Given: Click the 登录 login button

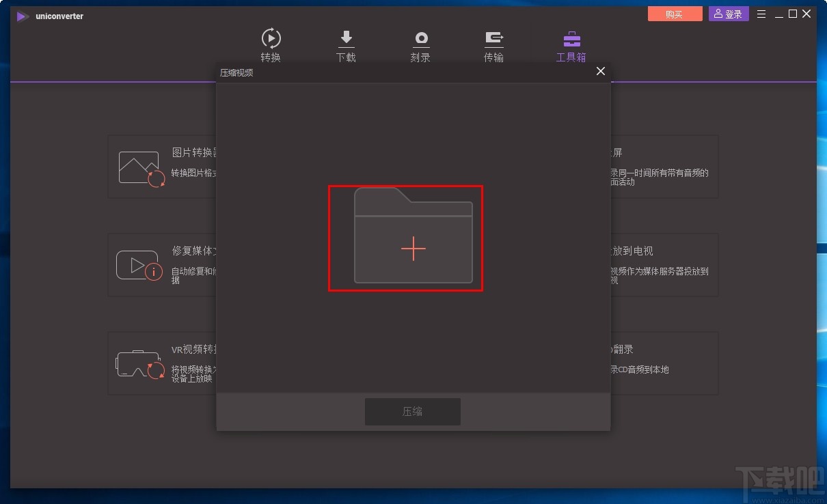Looking at the screenshot, I should (728, 13).
